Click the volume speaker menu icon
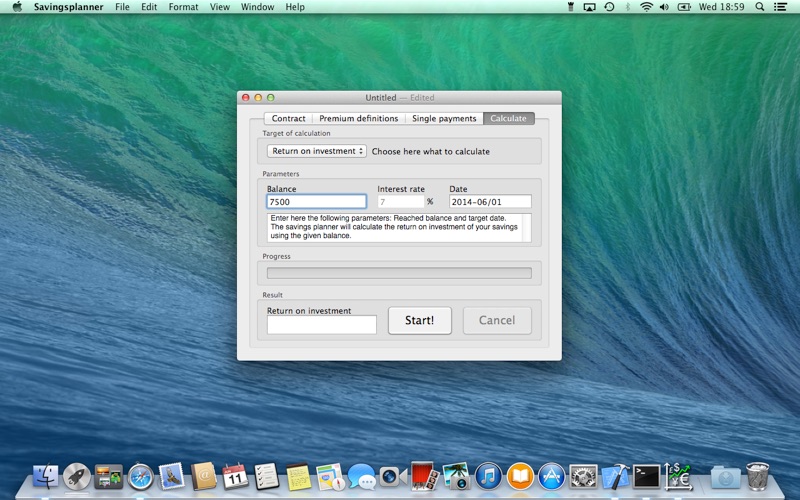Image resolution: width=800 pixels, height=500 pixels. pos(664,7)
